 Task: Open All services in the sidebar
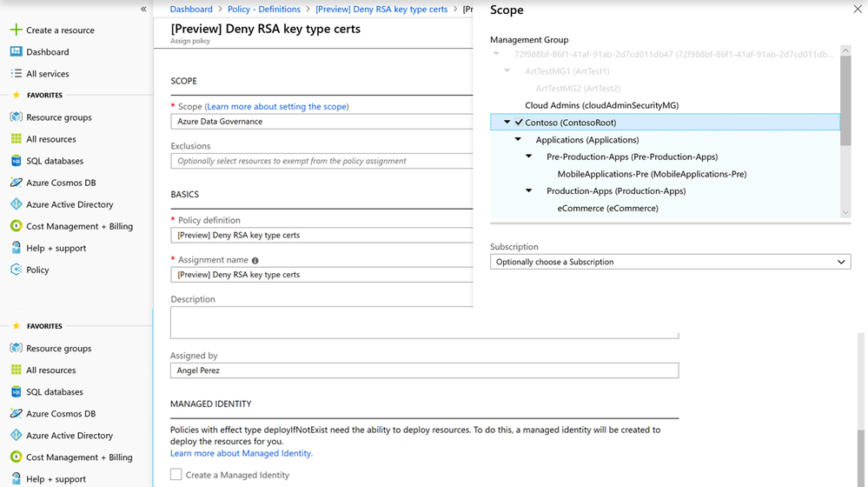pyautogui.click(x=48, y=74)
